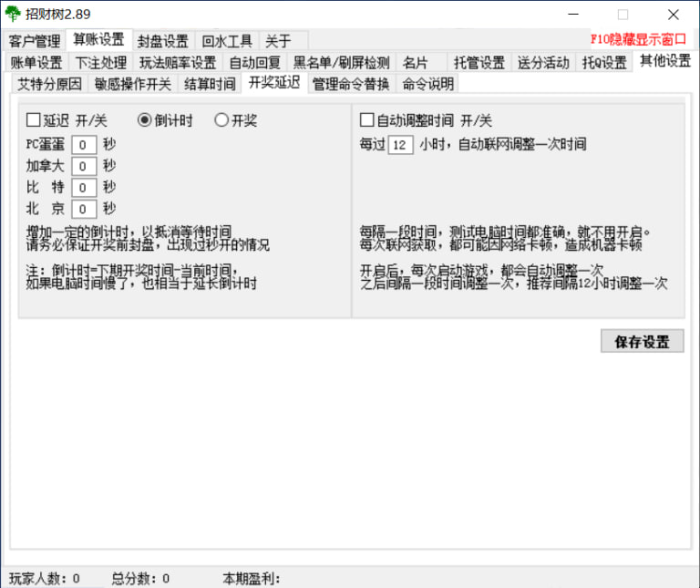
Task: Select the 北京 seconds input box
Action: click(x=84, y=209)
